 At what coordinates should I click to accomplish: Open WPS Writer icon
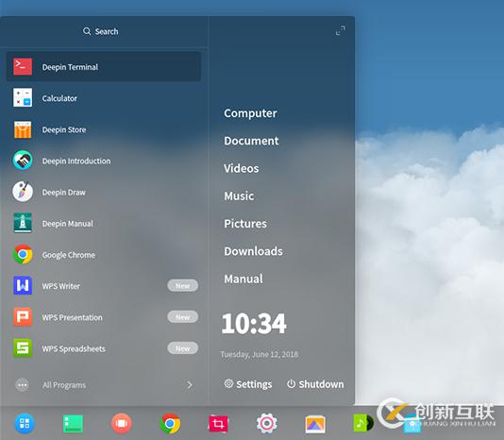click(23, 285)
